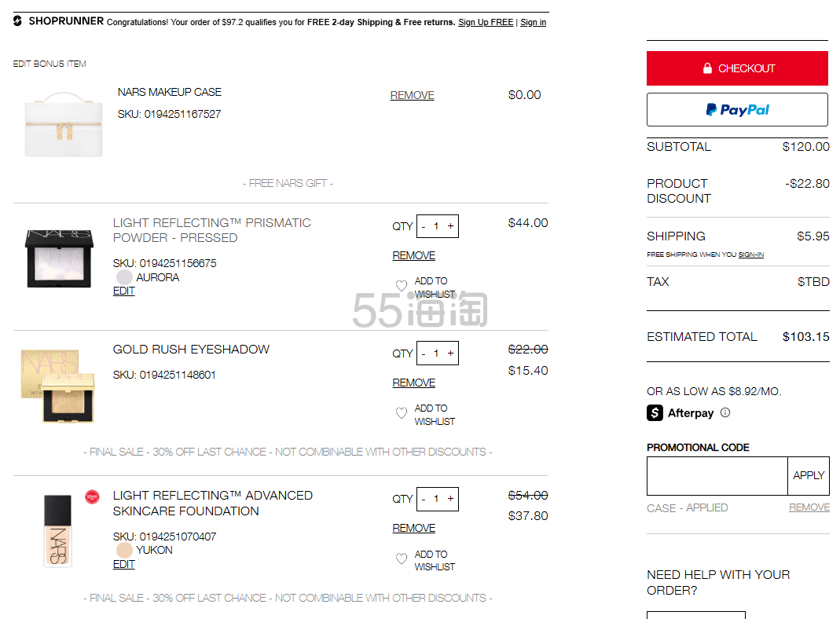Click wishlist heart for Prismatic Powder
Viewport: 840px width, 619px height.
[x=402, y=287]
